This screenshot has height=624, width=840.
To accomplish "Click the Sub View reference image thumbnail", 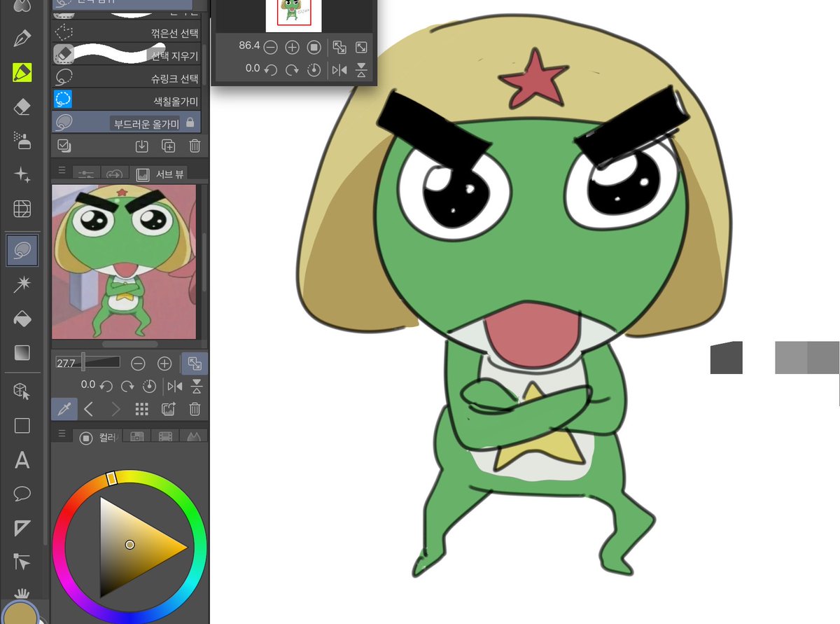I will [x=124, y=262].
